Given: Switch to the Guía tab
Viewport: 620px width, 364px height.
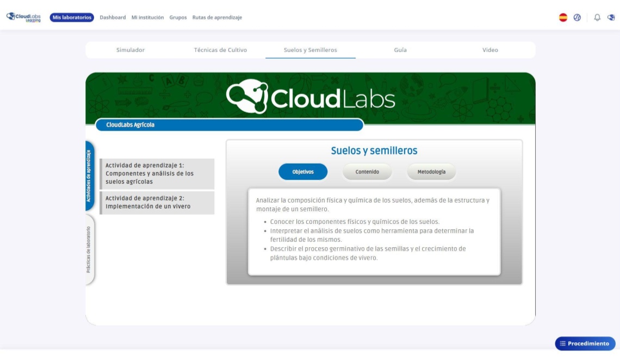Looking at the screenshot, I should [400, 50].
